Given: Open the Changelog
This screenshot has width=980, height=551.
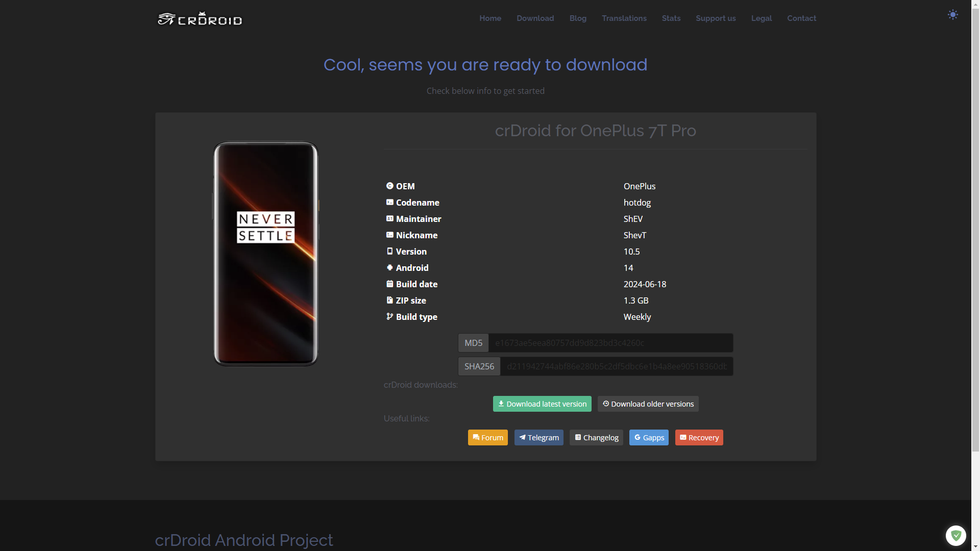Looking at the screenshot, I should [x=596, y=437].
